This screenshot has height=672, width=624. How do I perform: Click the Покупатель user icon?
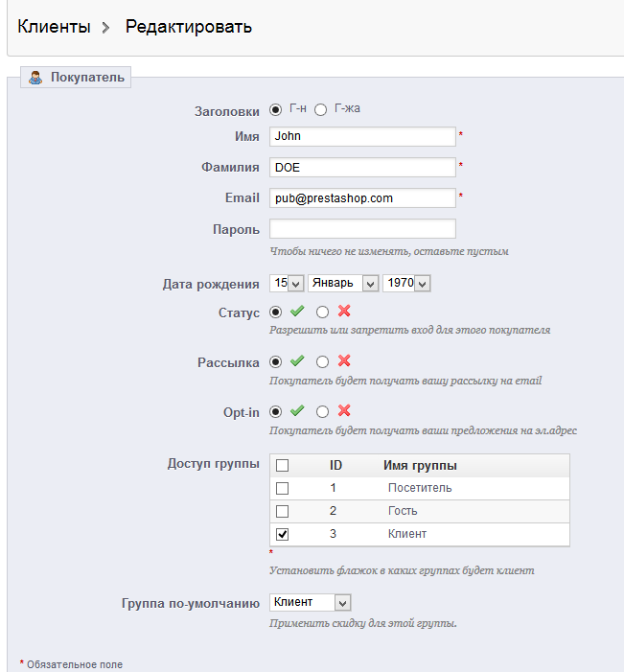(36, 78)
